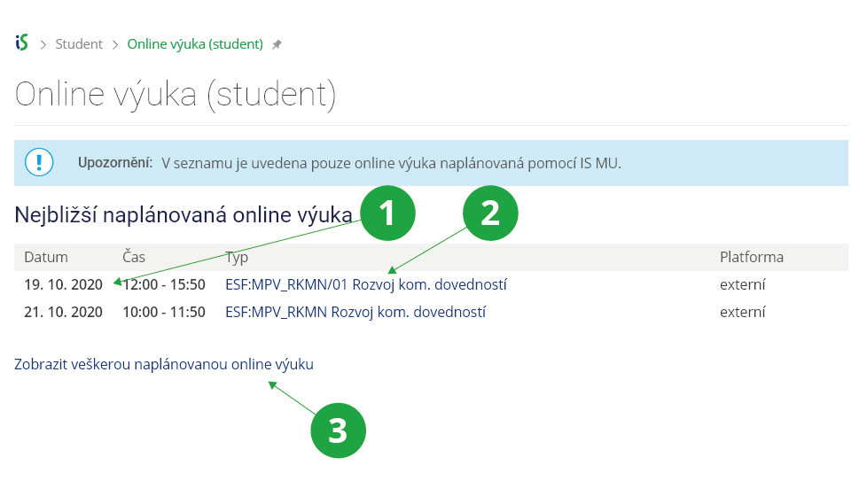Click the Platforma column header
Viewport: 859px width, 504px height.
(751, 257)
